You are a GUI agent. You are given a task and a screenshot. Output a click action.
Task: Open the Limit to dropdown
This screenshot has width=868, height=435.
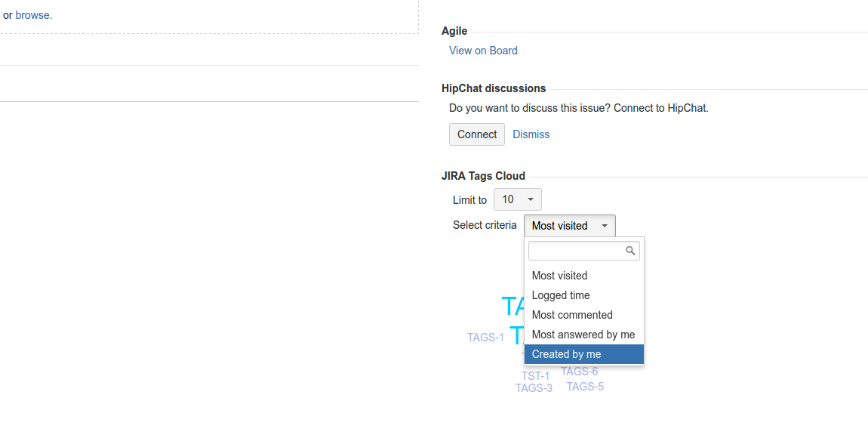[518, 199]
